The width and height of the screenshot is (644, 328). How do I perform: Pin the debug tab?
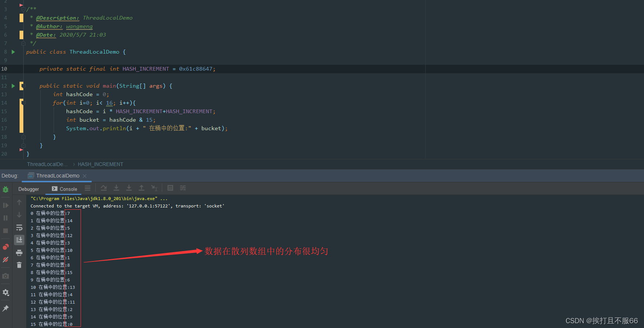(x=6, y=308)
